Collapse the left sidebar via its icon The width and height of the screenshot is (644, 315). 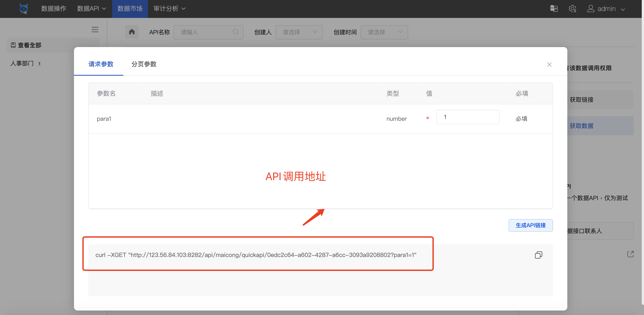click(95, 30)
